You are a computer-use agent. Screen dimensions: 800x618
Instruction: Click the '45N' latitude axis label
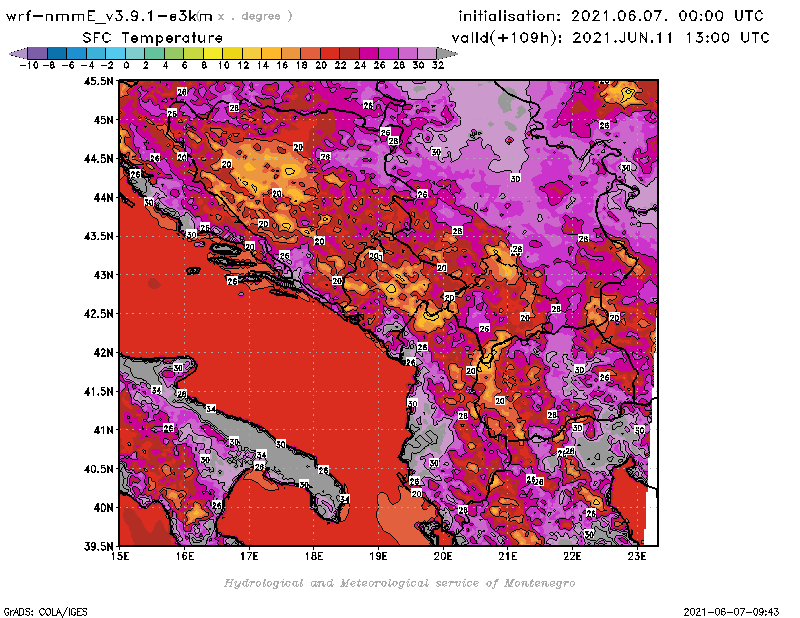tap(103, 120)
